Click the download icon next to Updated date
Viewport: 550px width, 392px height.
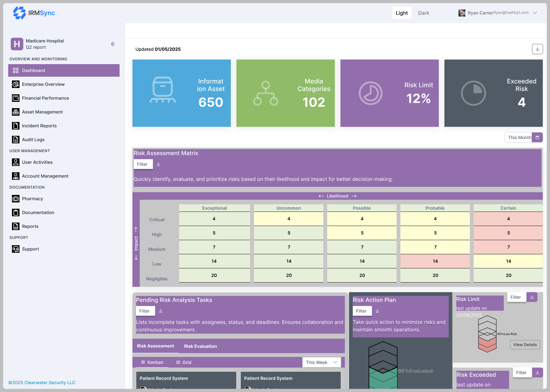tap(537, 49)
